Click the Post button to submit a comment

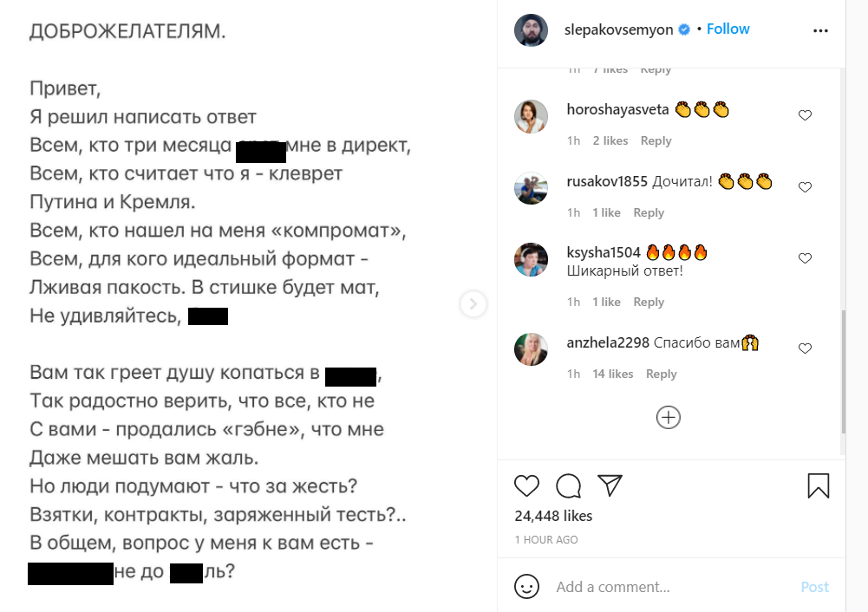(814, 587)
